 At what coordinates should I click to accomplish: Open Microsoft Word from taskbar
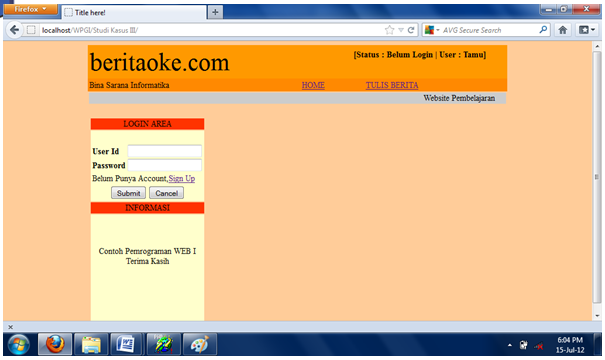127,344
